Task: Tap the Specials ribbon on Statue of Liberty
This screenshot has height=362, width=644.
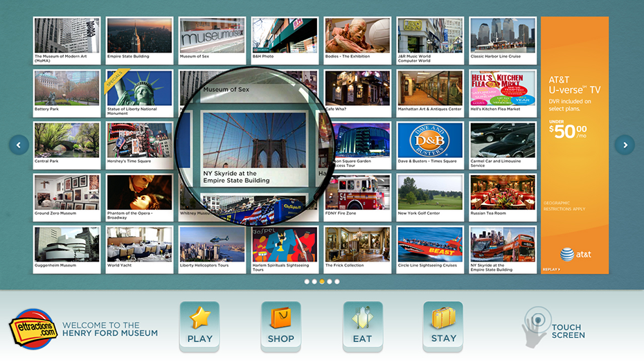Action: coord(115,79)
